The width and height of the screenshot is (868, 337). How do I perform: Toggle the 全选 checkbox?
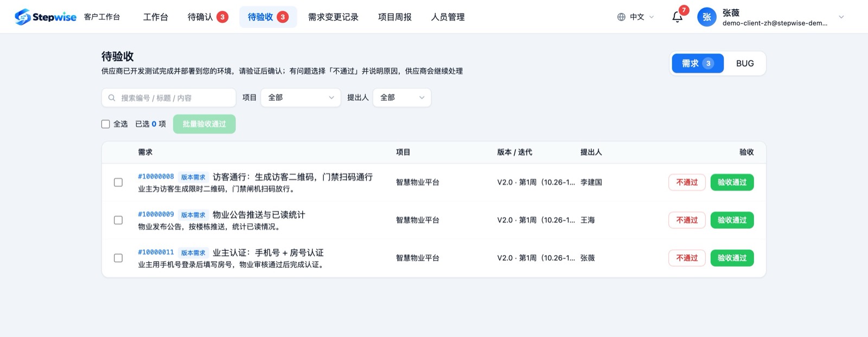point(106,124)
